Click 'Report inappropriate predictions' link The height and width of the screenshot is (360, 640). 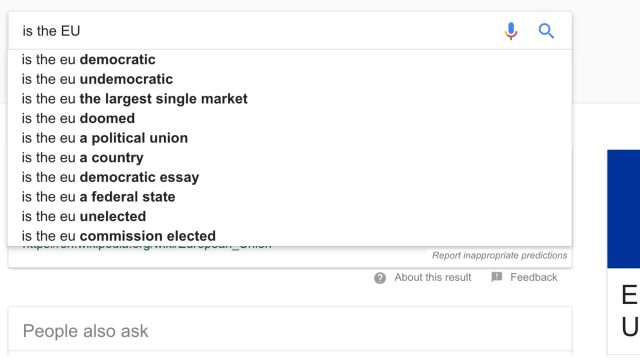tap(500, 256)
